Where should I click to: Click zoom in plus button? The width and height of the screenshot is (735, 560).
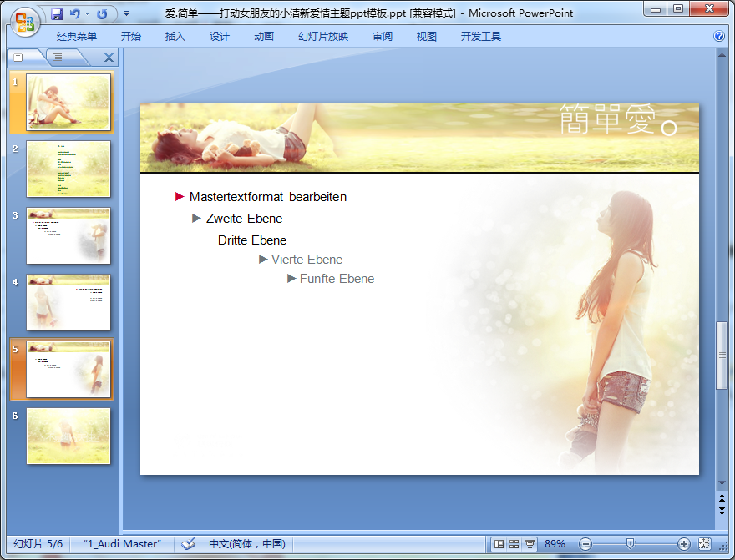click(684, 544)
